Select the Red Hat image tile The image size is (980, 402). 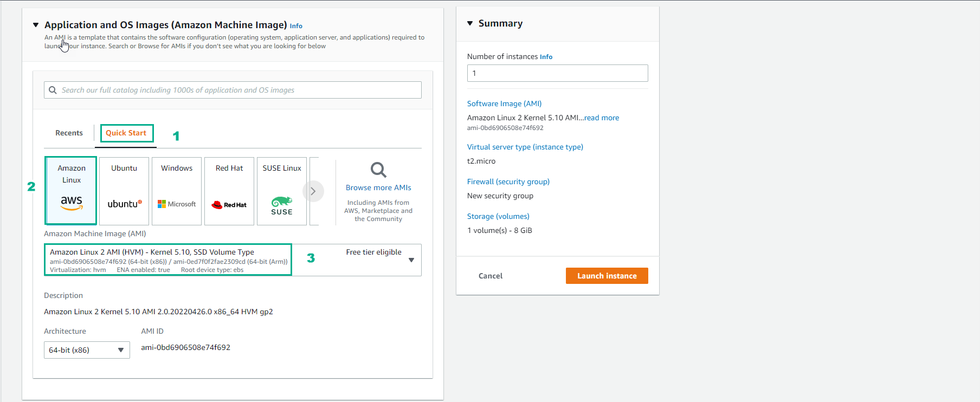[229, 191]
